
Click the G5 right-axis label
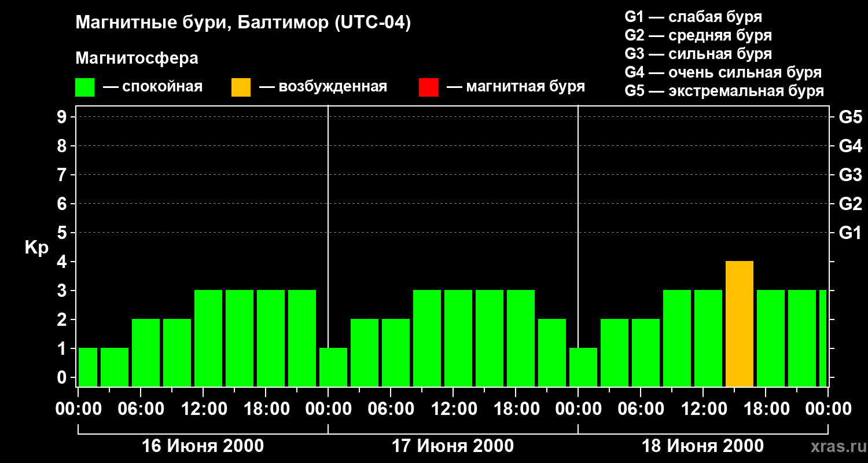pyautogui.click(x=850, y=117)
